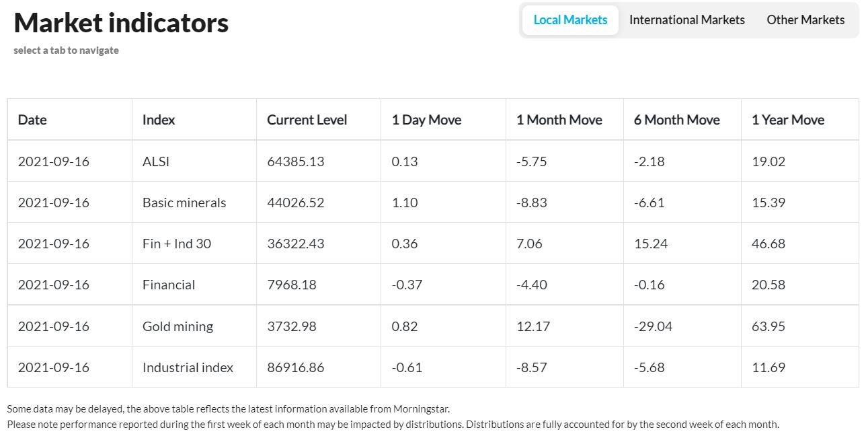Select the Basic minerals index cell
Screen dimensions: 868x434
(x=184, y=203)
